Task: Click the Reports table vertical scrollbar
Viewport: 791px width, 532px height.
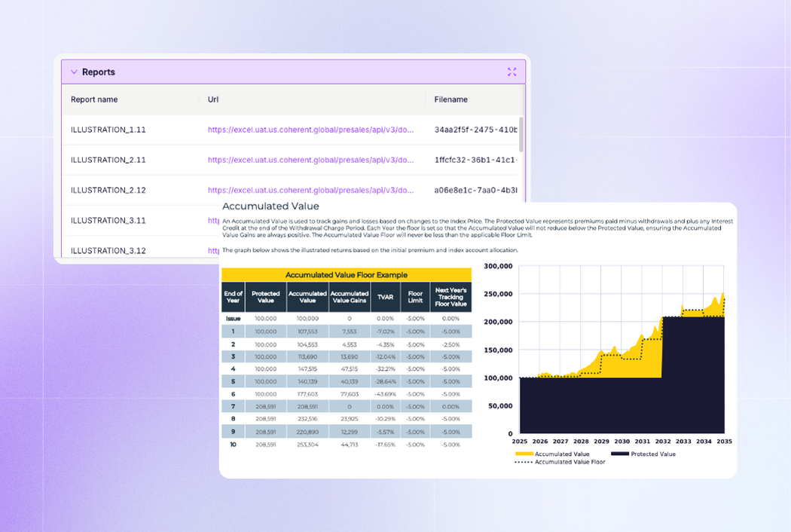Action: 521,136
